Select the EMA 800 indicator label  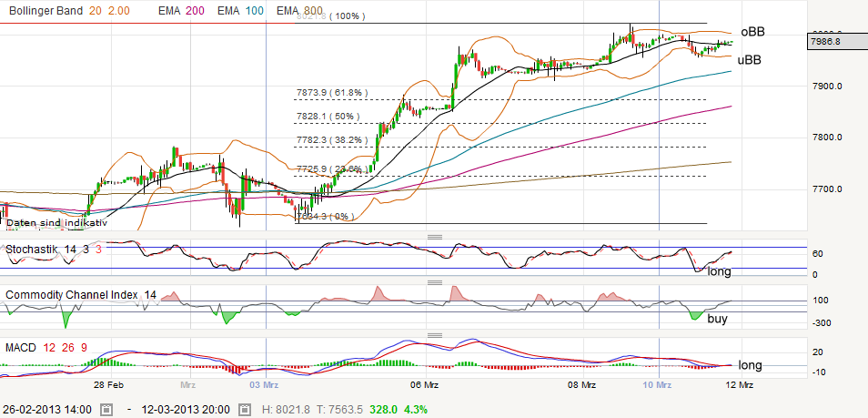(x=299, y=11)
